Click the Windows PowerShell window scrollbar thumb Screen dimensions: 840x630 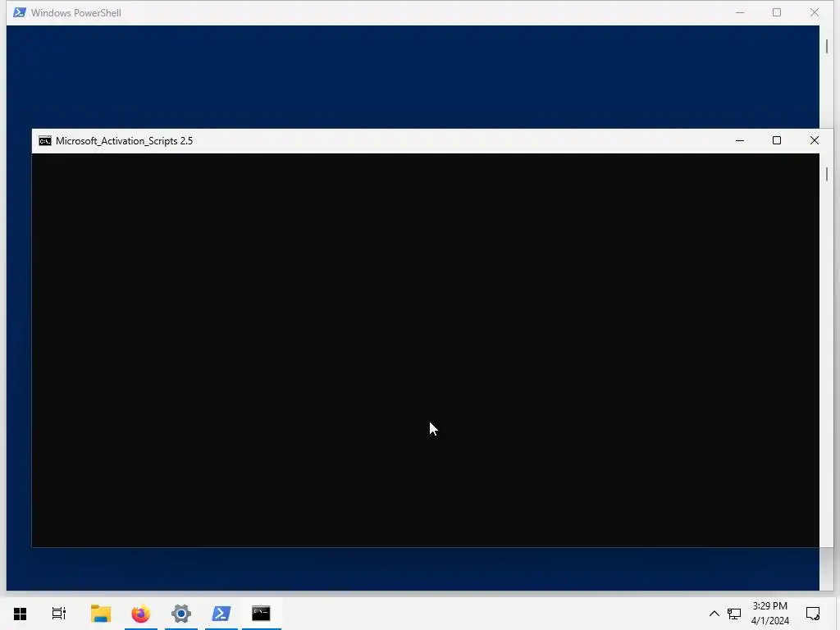click(827, 46)
